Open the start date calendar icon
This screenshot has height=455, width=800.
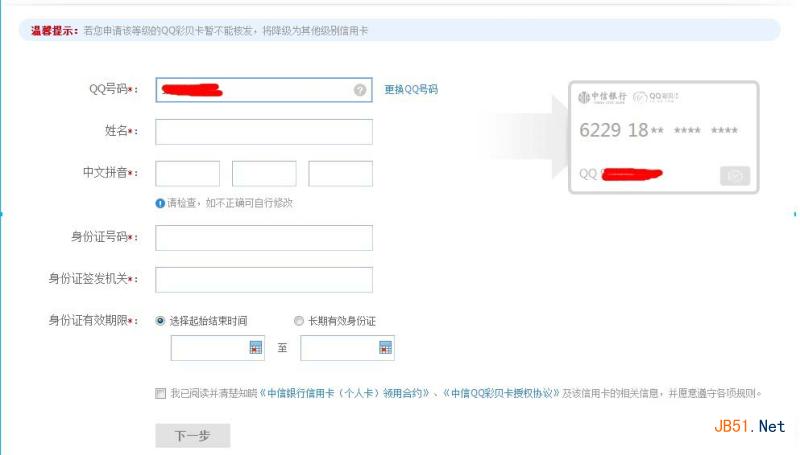tap(256, 347)
